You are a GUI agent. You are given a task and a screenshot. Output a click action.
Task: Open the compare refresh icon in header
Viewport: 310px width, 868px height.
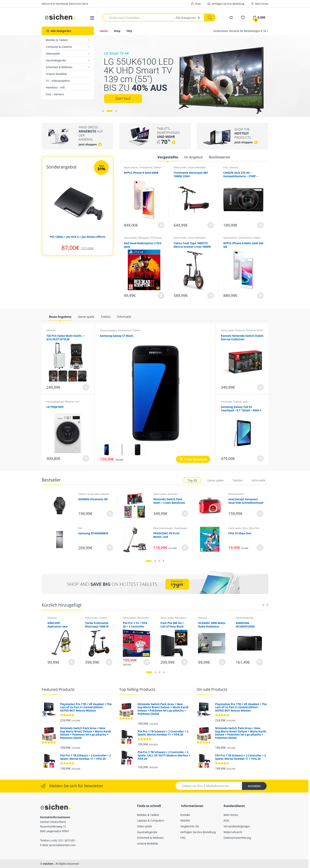tap(231, 17)
